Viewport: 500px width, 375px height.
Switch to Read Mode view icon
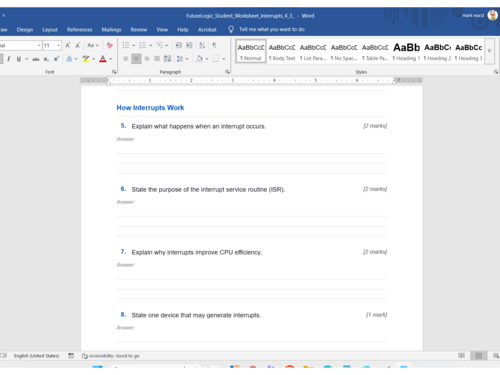tap(462, 356)
